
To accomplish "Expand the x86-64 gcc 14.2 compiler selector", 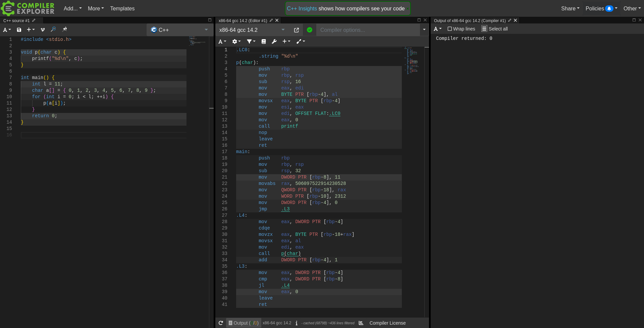I will [x=252, y=30].
